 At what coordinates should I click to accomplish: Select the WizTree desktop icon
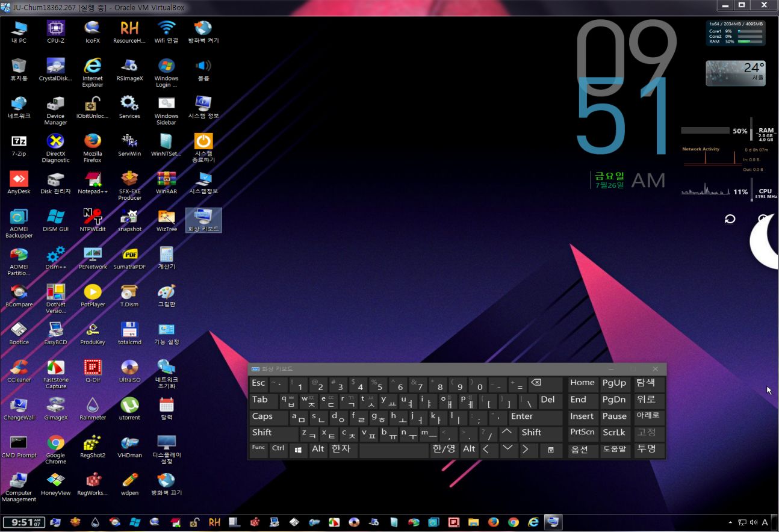coord(166,220)
